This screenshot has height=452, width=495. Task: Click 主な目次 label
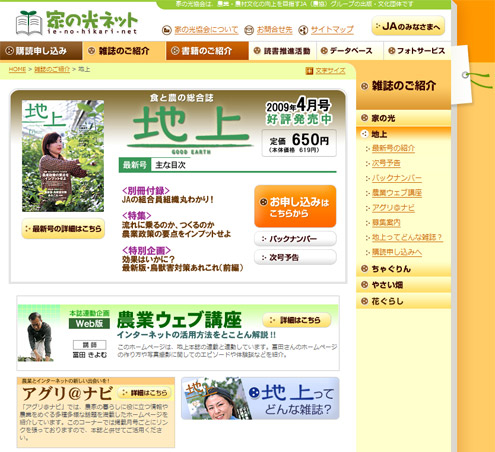170,165
